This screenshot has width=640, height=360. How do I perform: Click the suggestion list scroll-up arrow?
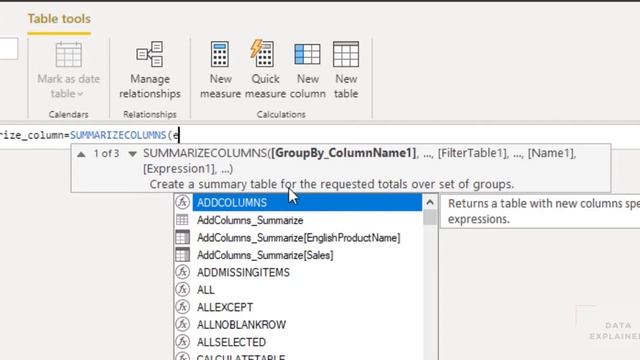[430, 202]
